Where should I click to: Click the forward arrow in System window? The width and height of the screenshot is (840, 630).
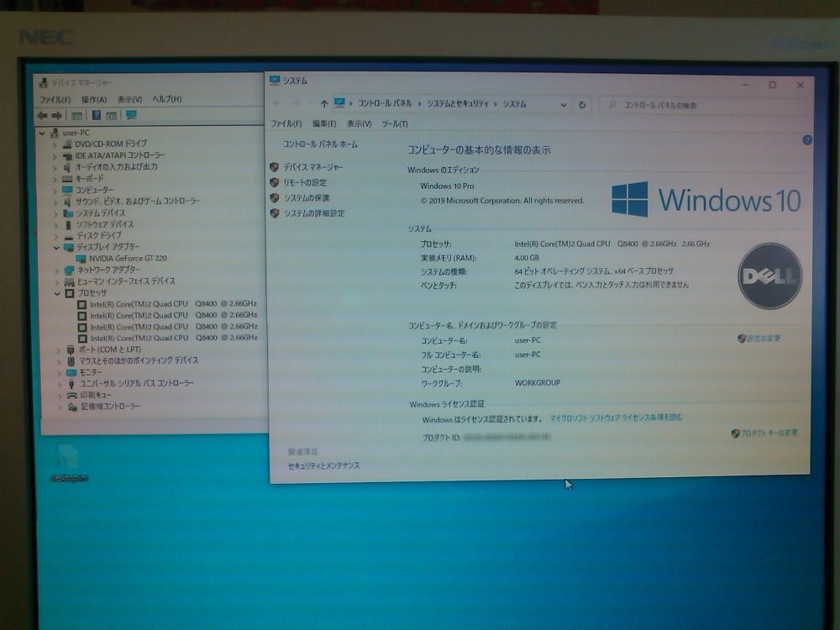point(296,103)
